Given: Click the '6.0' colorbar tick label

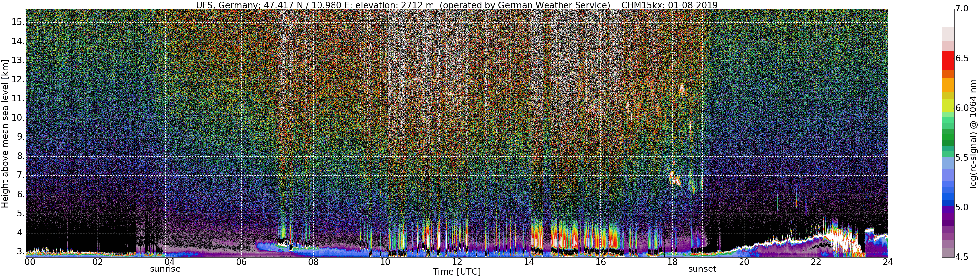Looking at the screenshot, I should click(x=962, y=108).
